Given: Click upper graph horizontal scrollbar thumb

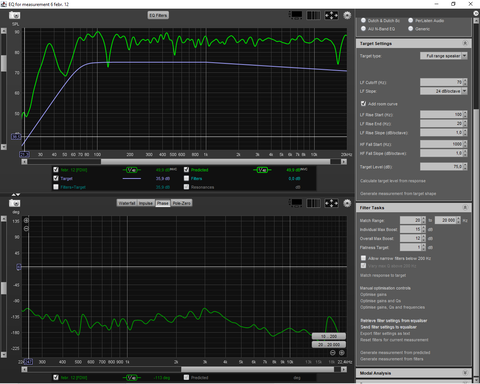Looking at the screenshot, I should 215,162.
